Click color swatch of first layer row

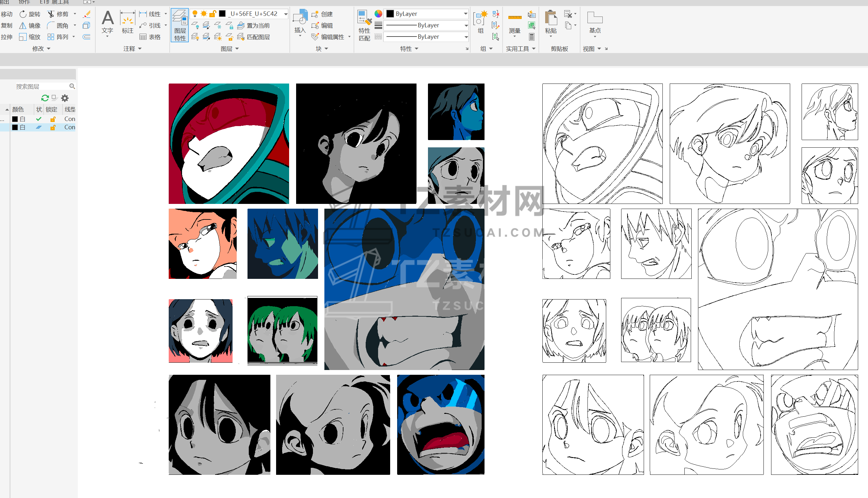[15, 119]
